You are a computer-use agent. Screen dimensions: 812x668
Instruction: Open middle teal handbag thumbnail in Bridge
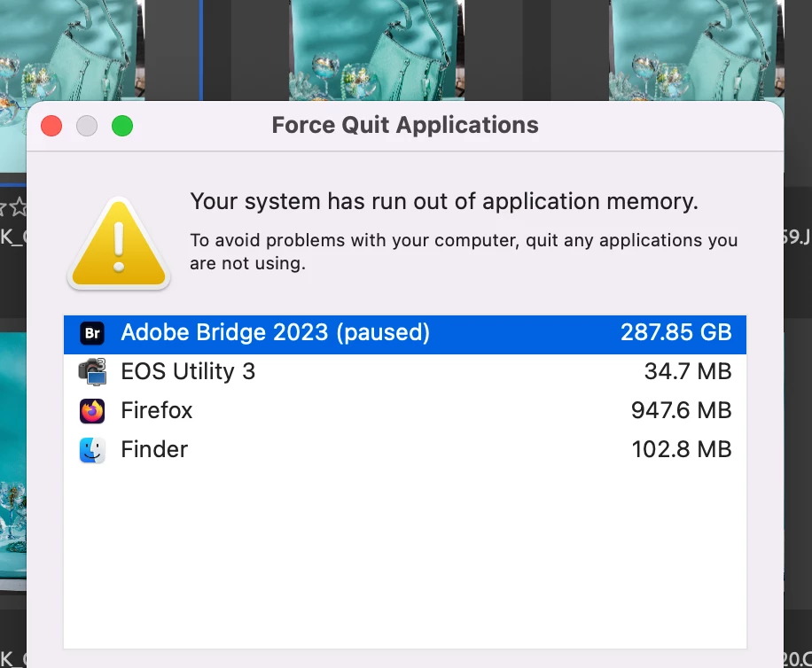coord(377,50)
